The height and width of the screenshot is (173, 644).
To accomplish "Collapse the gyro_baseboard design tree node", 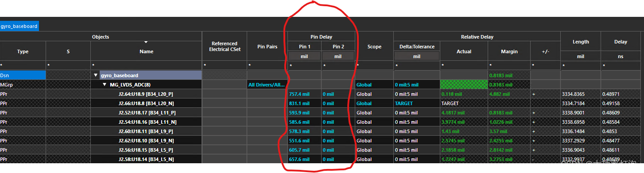I will [96, 75].
